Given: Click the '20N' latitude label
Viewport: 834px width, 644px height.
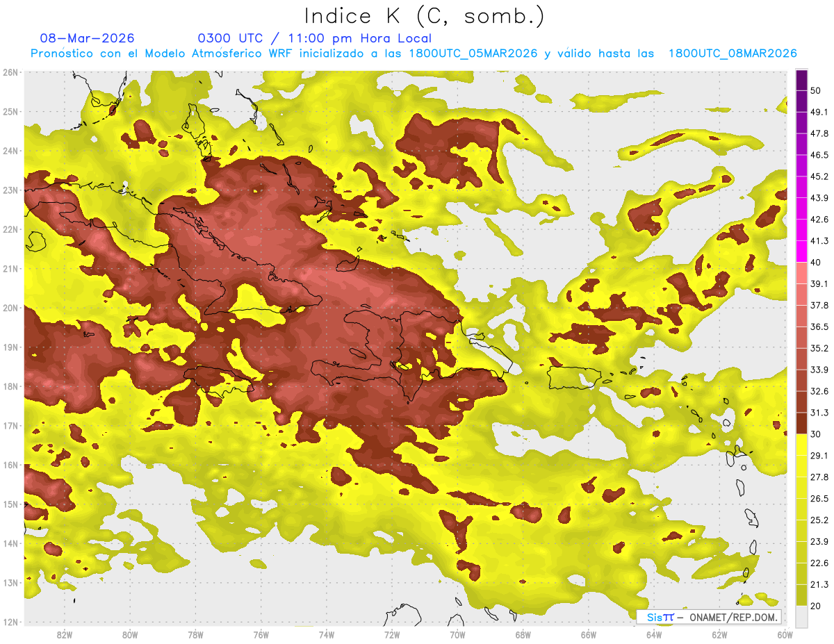Looking at the screenshot, I should [10, 308].
